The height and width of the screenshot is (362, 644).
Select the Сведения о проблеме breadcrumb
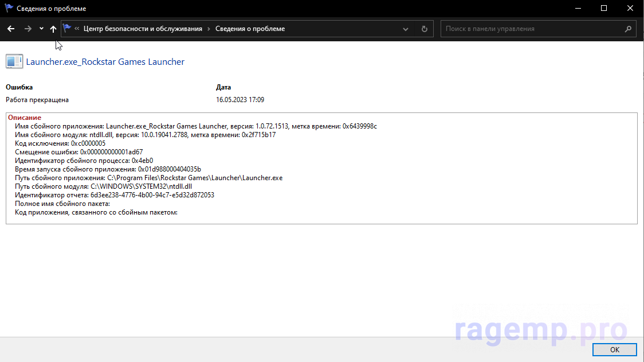[250, 29]
